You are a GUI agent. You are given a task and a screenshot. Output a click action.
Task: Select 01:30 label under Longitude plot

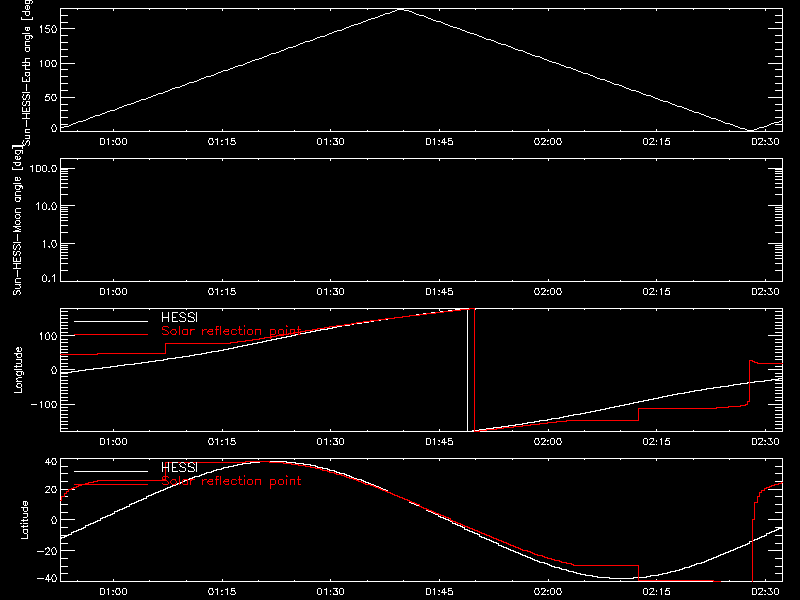pyautogui.click(x=331, y=442)
